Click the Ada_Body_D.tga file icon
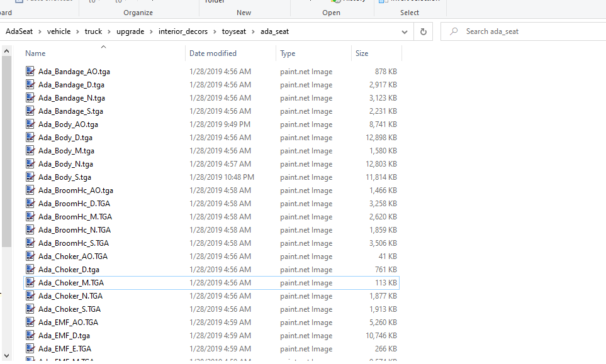This screenshot has width=606, height=364. (x=30, y=137)
